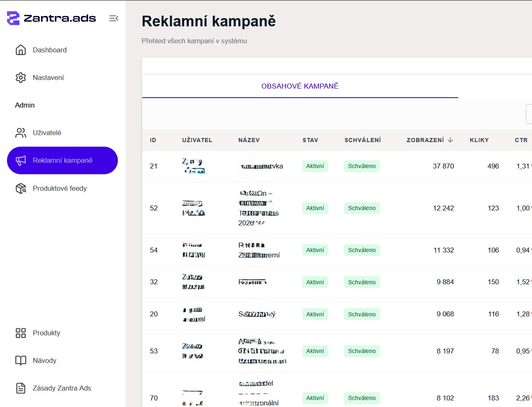Click the Produkty grid icon
This screenshot has height=407, width=532.
click(x=21, y=333)
